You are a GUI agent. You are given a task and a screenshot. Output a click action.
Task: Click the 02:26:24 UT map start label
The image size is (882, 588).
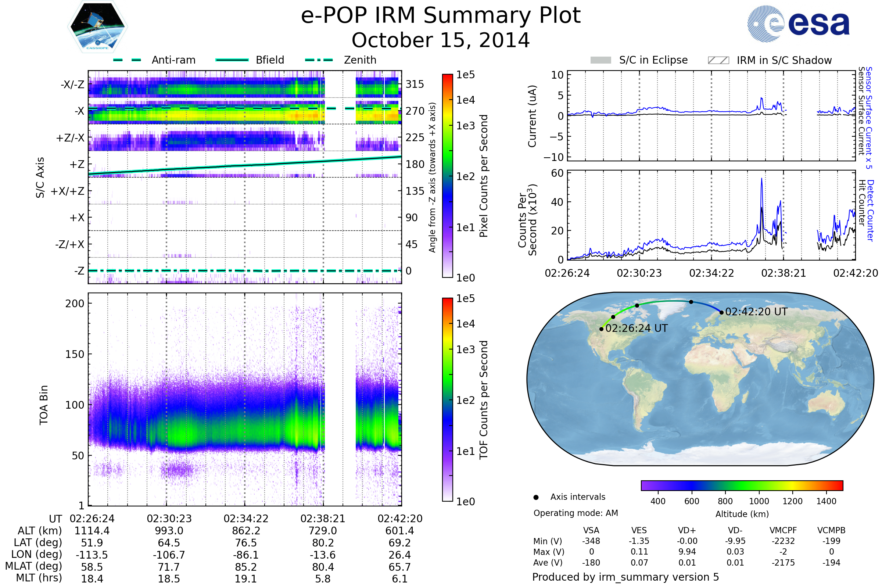coord(637,329)
